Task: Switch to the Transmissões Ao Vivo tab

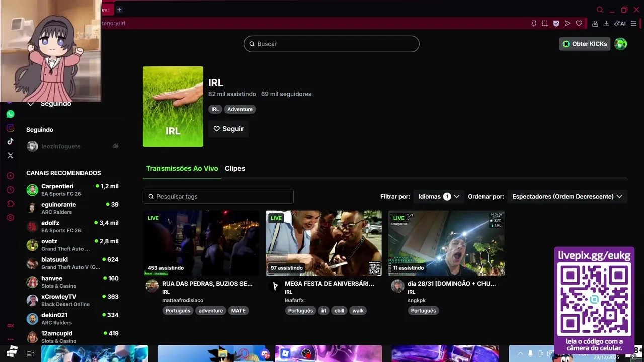Action: pos(182,168)
